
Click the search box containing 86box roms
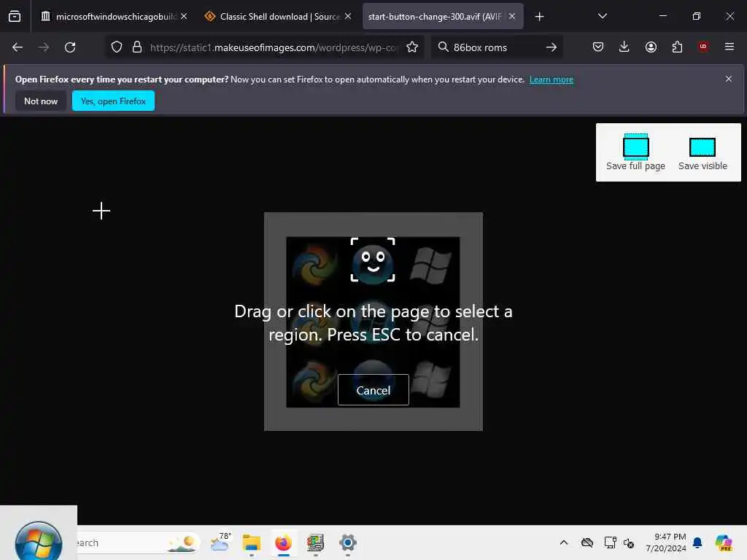[x=495, y=47]
